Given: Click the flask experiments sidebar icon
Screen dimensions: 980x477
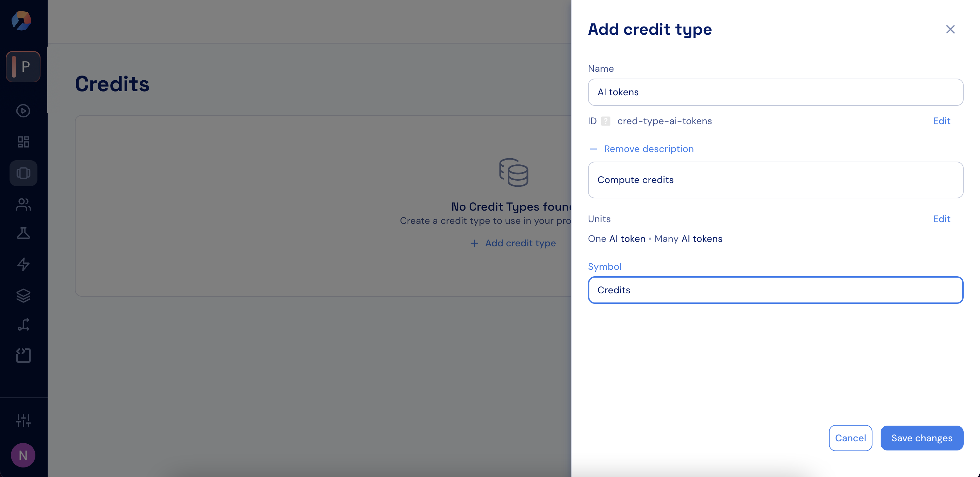Looking at the screenshot, I should (x=23, y=233).
